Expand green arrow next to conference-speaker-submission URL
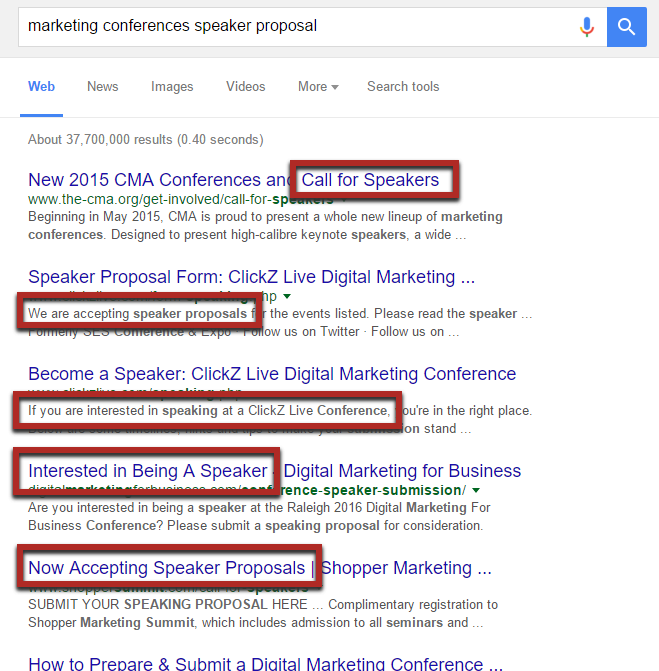The image size is (659, 671). (x=476, y=490)
